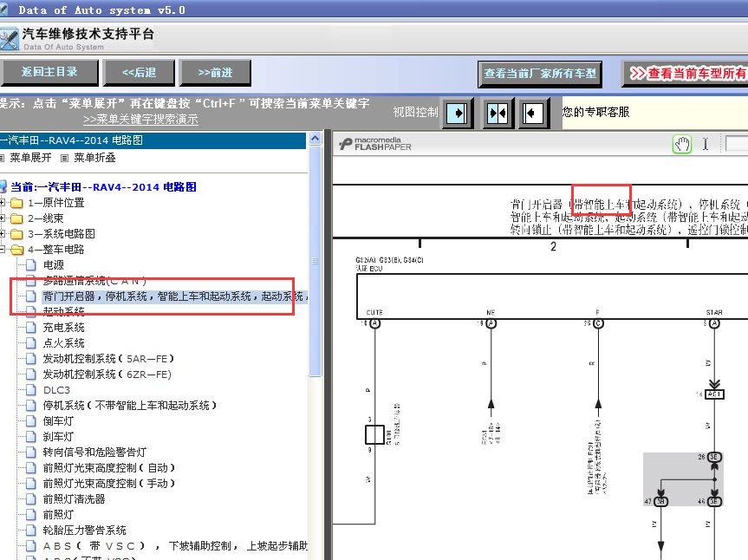This screenshot has width=748, height=560.
Task: Select the FlashPaper text selection cursor tool
Action: 705,144
